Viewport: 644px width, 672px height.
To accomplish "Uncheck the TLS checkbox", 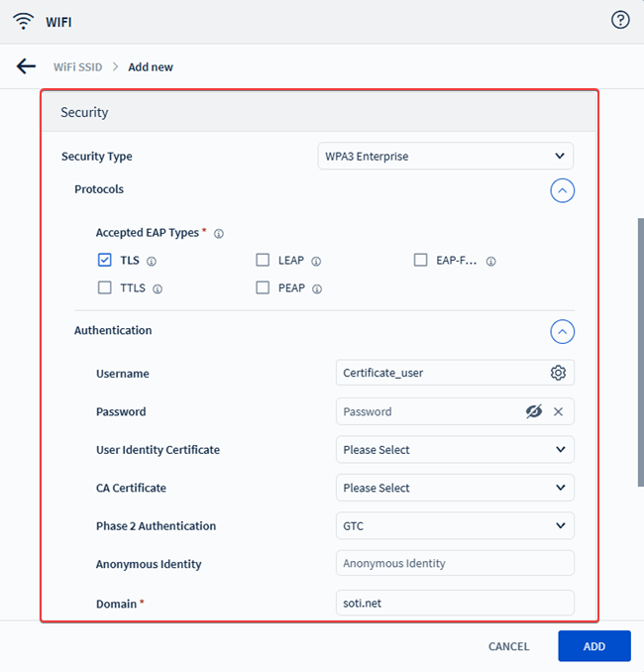I will pyautogui.click(x=105, y=261).
